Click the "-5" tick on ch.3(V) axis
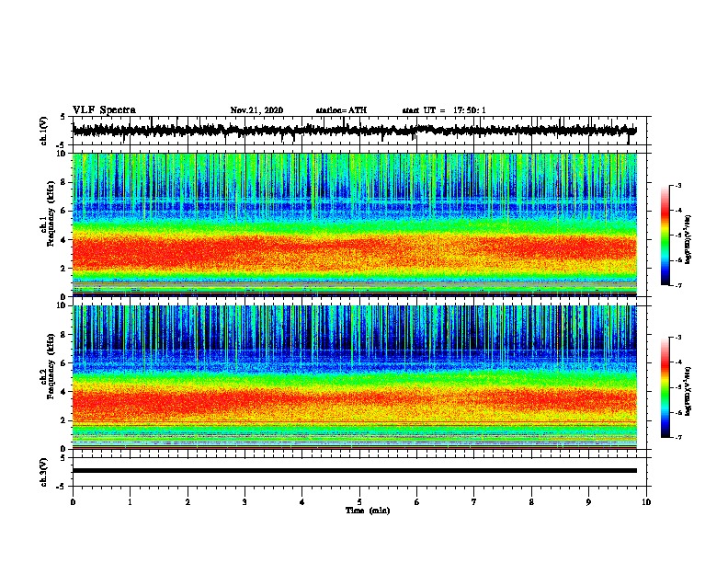The width and height of the screenshot is (728, 563). click(x=62, y=487)
